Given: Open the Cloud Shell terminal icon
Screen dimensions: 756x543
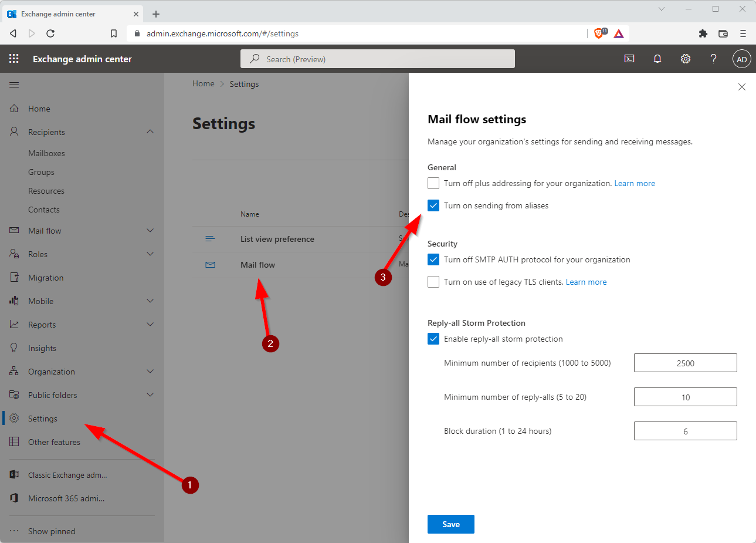Looking at the screenshot, I should coord(629,59).
